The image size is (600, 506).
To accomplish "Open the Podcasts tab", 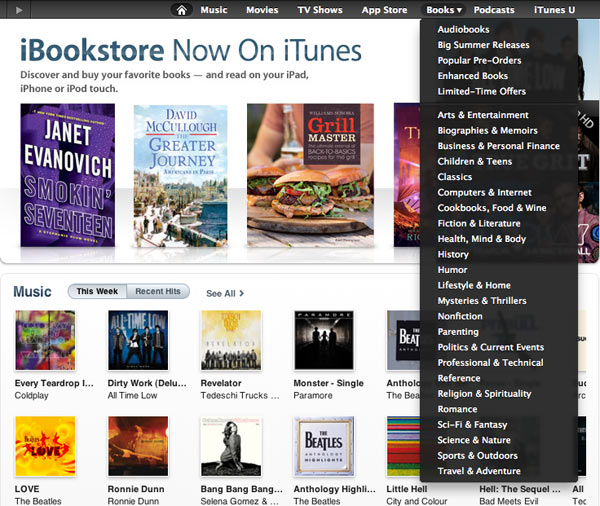I will [494, 10].
